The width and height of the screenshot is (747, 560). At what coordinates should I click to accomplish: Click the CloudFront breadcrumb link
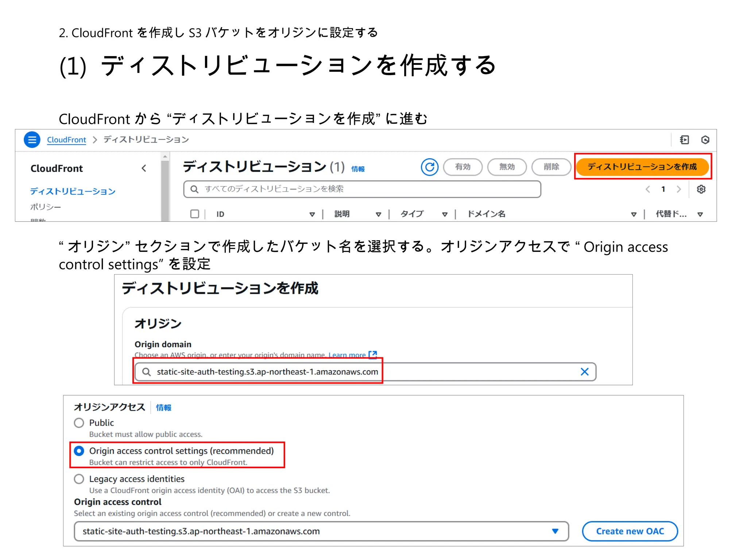[66, 140]
